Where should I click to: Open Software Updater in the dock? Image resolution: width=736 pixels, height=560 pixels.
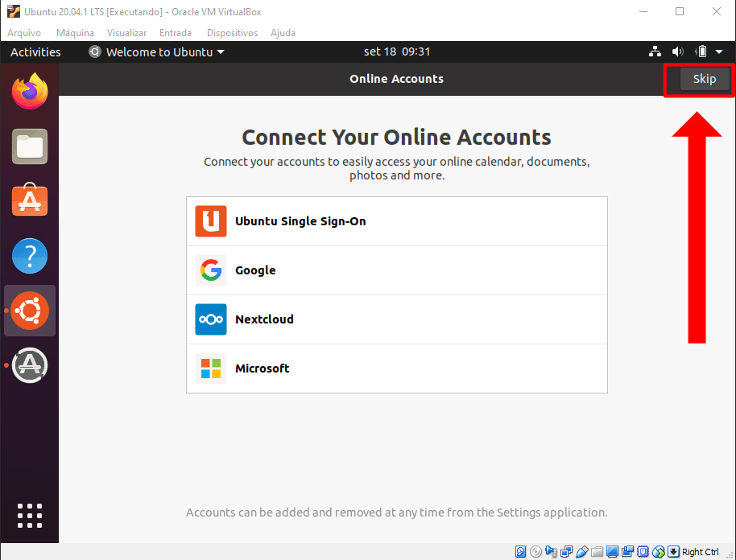(x=30, y=365)
